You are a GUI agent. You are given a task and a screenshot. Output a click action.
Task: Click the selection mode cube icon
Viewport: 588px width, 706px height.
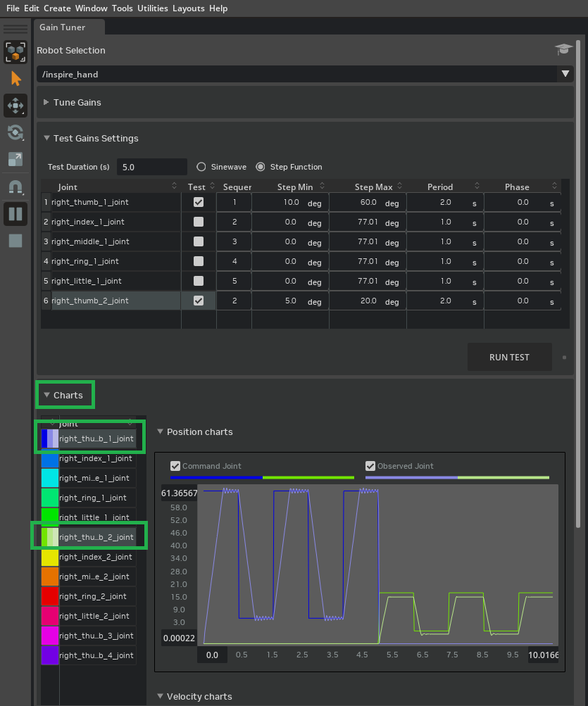[15, 52]
